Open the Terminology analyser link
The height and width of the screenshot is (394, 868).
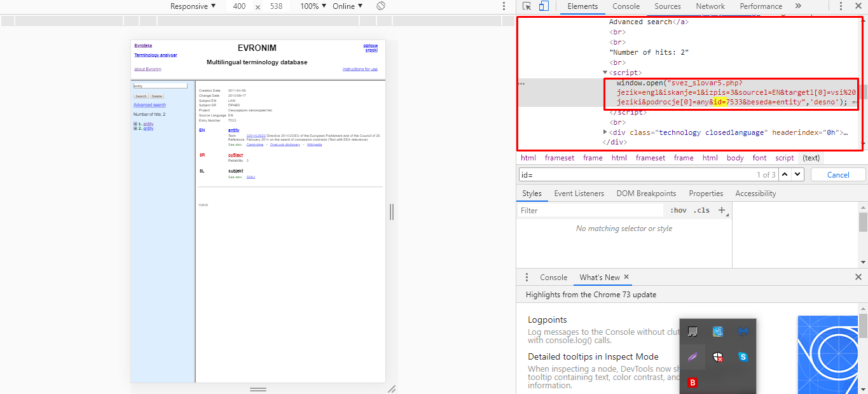point(156,55)
